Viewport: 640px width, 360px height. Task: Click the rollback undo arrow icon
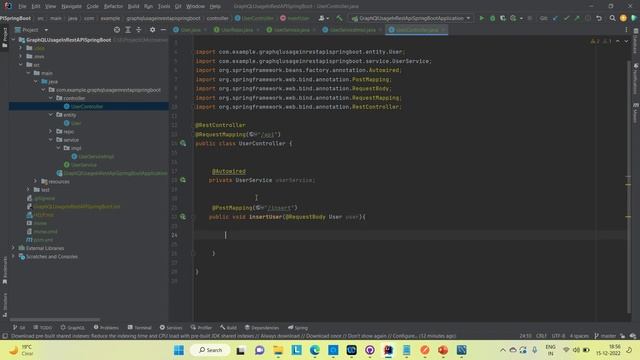pyautogui.click(x=599, y=18)
